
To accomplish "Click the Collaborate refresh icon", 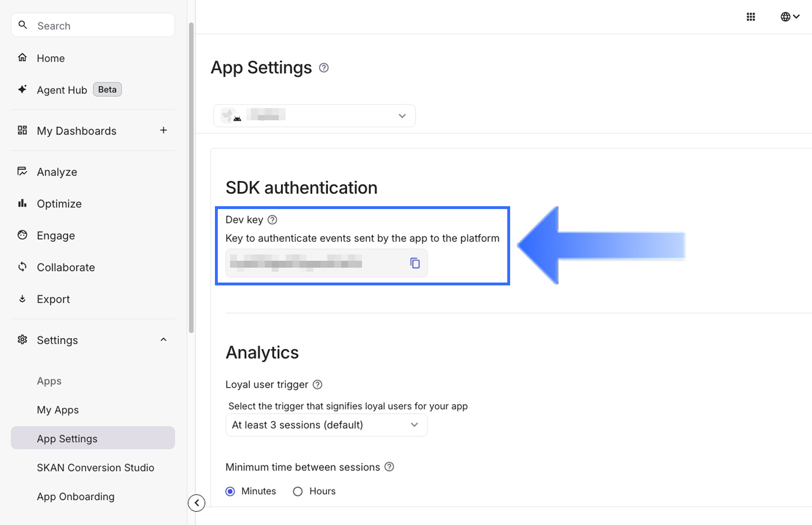I will [x=22, y=267].
